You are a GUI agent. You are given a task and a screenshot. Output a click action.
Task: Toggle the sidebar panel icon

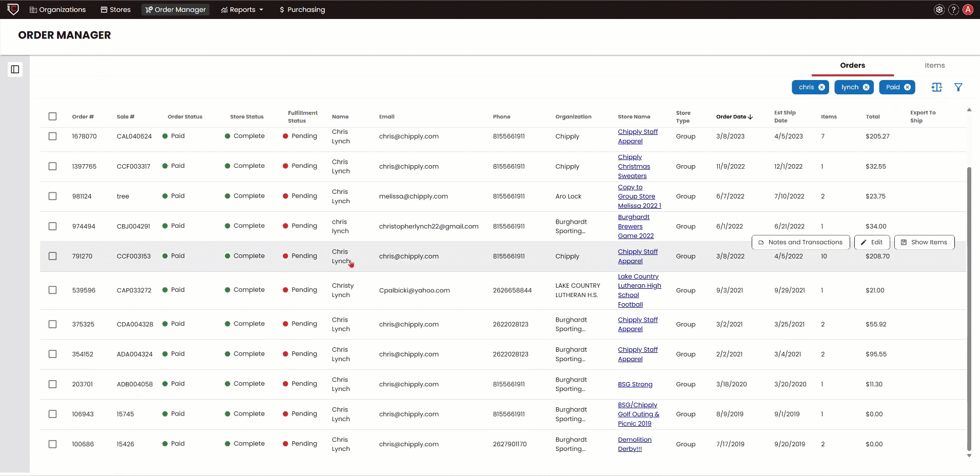pos(15,69)
